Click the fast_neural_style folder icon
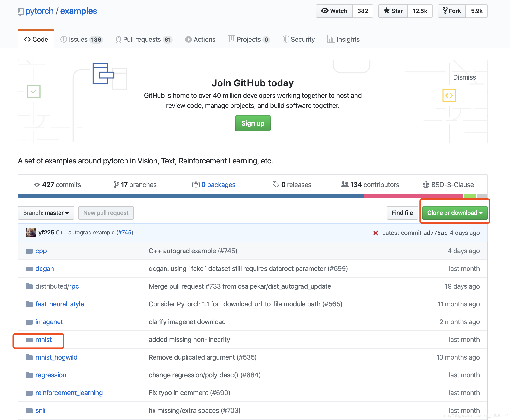This screenshot has width=510, height=420. click(x=29, y=304)
